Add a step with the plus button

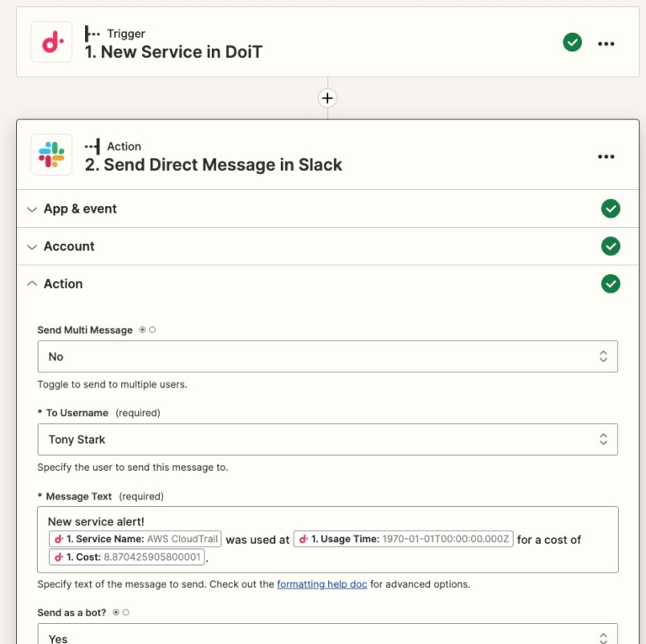(327, 98)
